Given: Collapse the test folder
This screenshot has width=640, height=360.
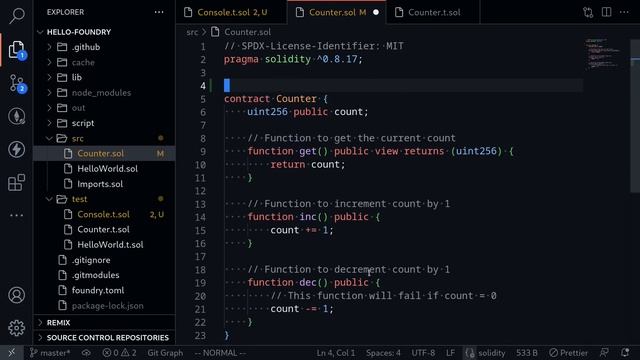Looking at the screenshot, I should click(104, 199).
